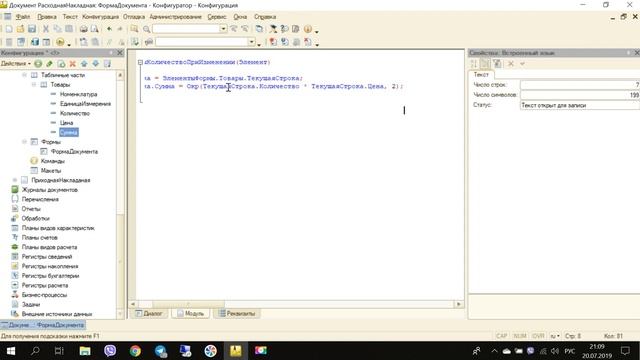Close the Конфигурация panel
The image size is (640, 360).
click(120, 53)
